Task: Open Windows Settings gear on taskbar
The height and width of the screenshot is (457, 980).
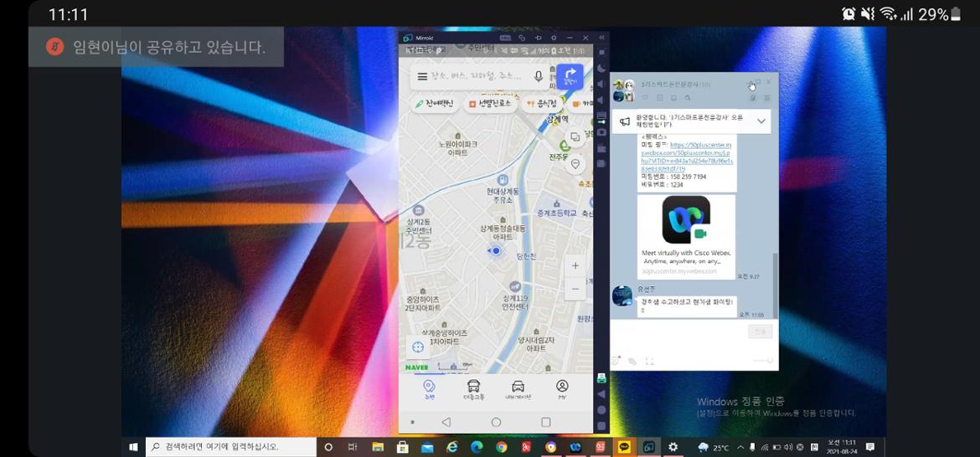Action: coord(673,447)
